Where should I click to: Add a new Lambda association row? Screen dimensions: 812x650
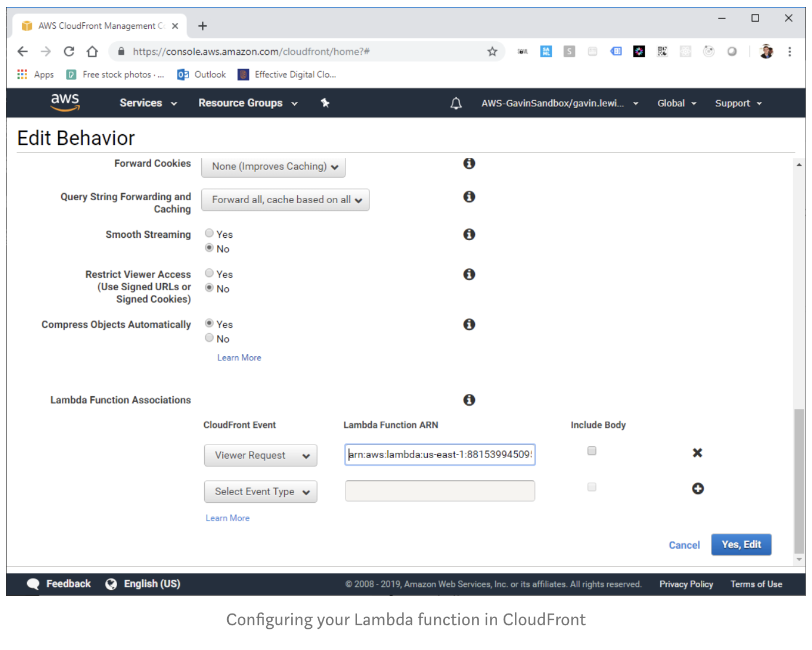(698, 489)
